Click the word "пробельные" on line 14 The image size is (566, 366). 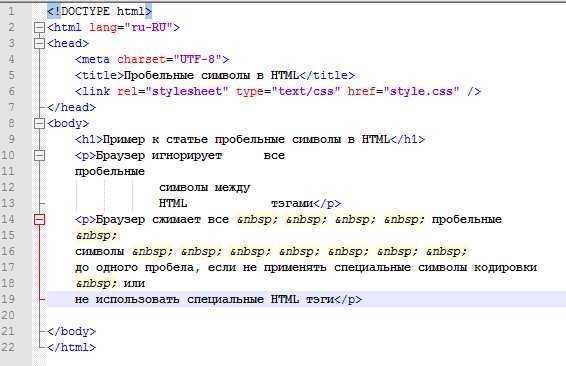(467, 219)
